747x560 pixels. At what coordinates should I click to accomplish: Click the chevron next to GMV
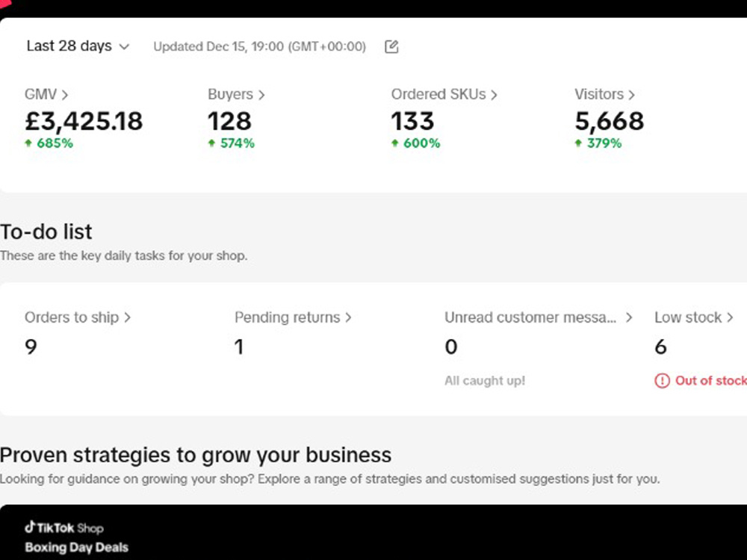[x=65, y=95]
